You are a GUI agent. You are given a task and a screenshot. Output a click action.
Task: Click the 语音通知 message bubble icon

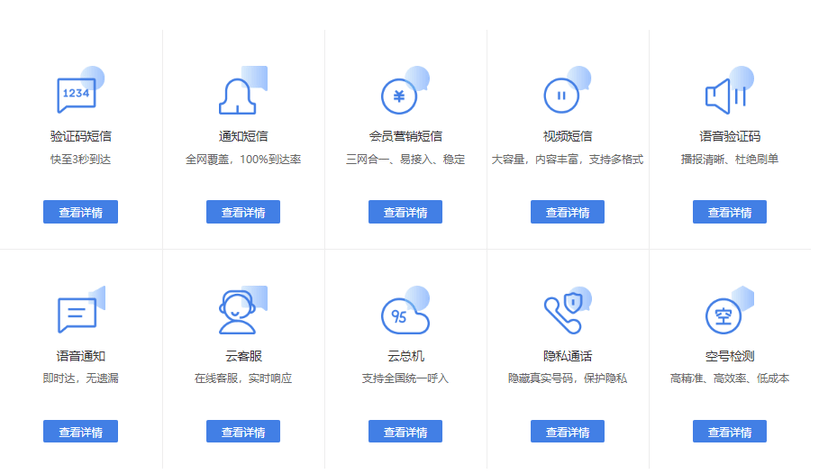81,309
